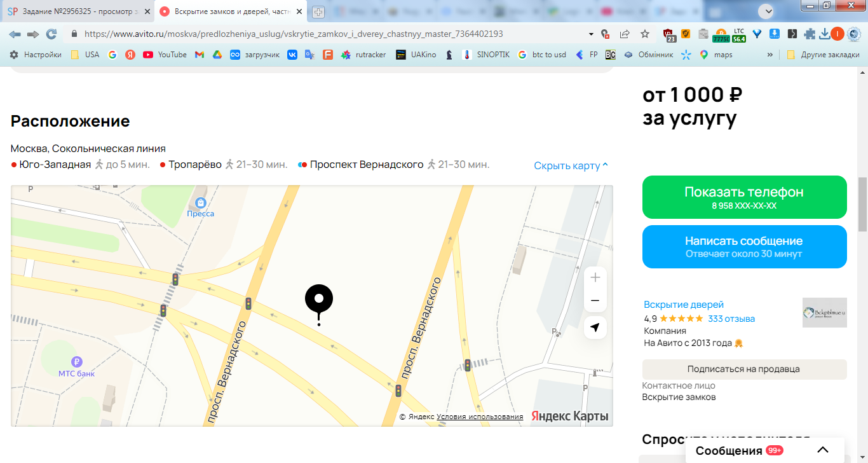This screenshot has height=463, width=868.
Task: Open the SINOPTIK weather bookmark
Action: [485, 55]
